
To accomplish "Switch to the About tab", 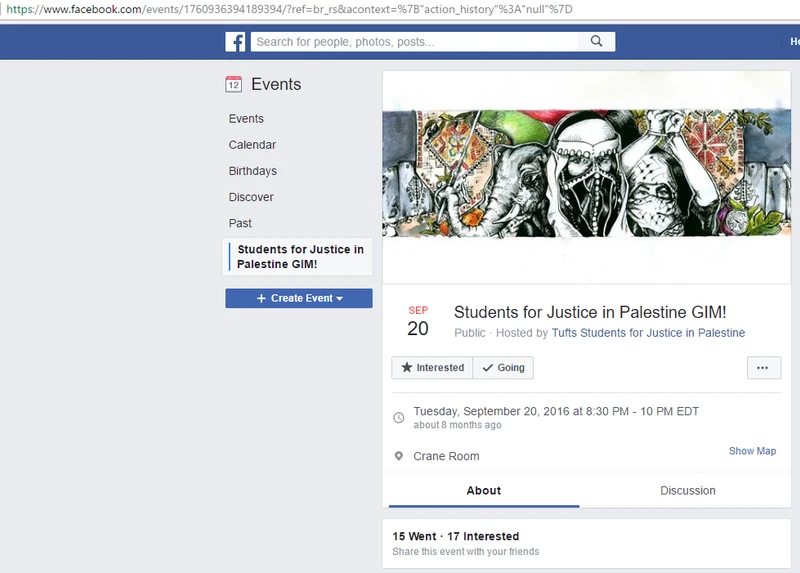I will click(x=484, y=490).
